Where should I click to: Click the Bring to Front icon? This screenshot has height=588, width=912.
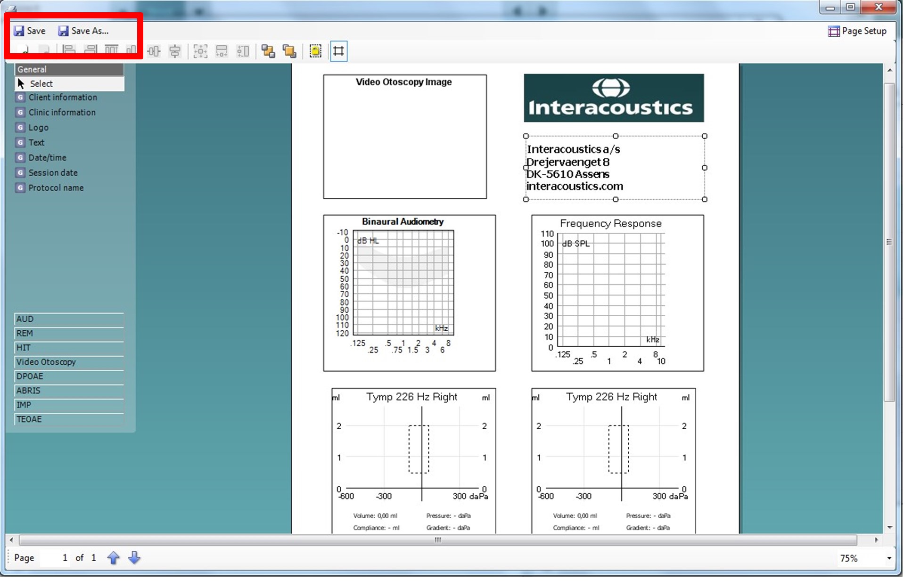pyautogui.click(x=269, y=52)
